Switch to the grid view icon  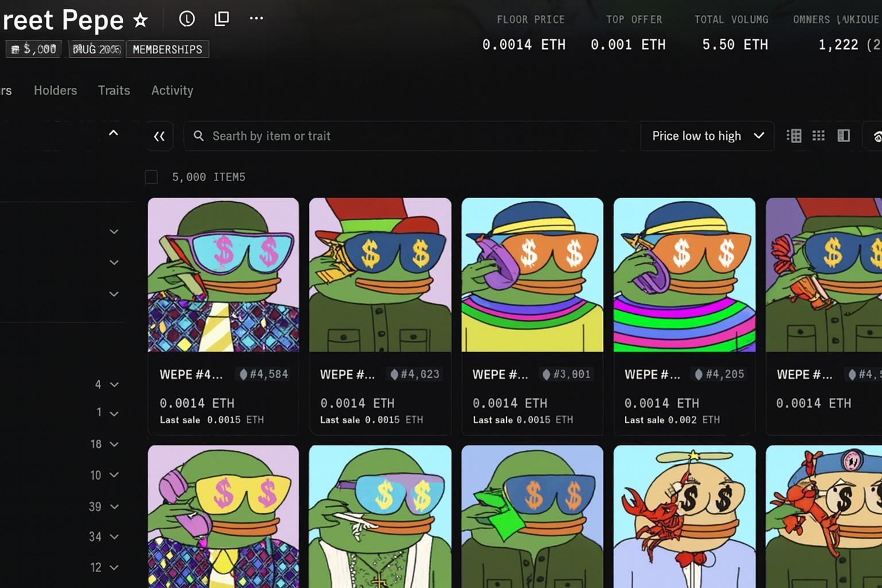[819, 136]
